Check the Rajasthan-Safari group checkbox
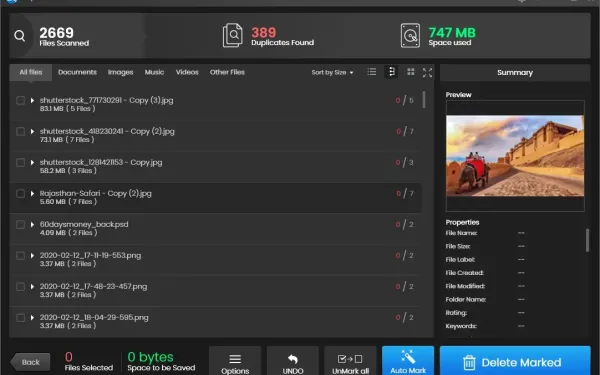 (21, 193)
